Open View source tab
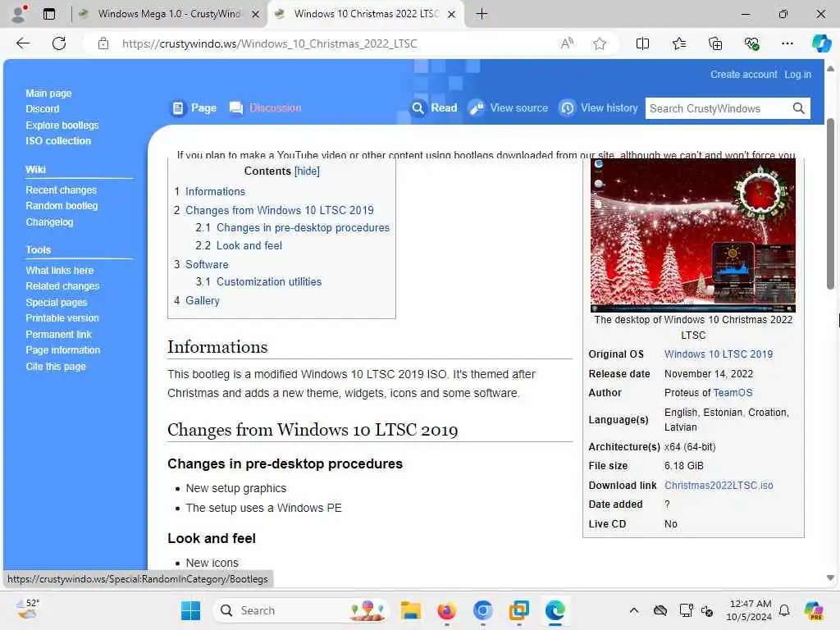 [509, 108]
